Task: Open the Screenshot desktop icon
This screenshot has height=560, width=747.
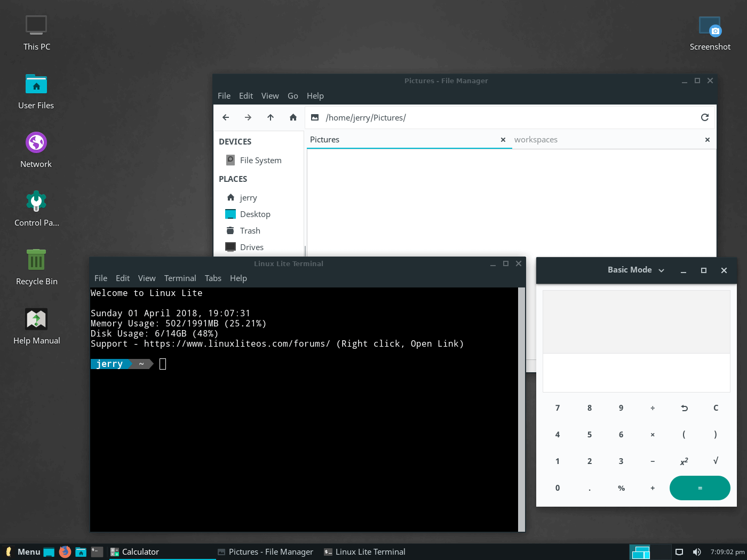Action: point(710,33)
